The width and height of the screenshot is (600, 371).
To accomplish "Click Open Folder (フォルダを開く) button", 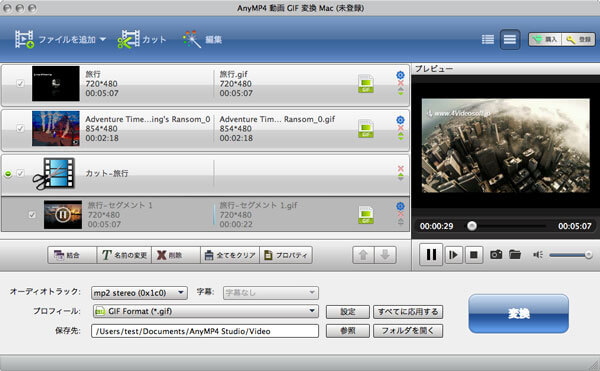I will coord(408,331).
